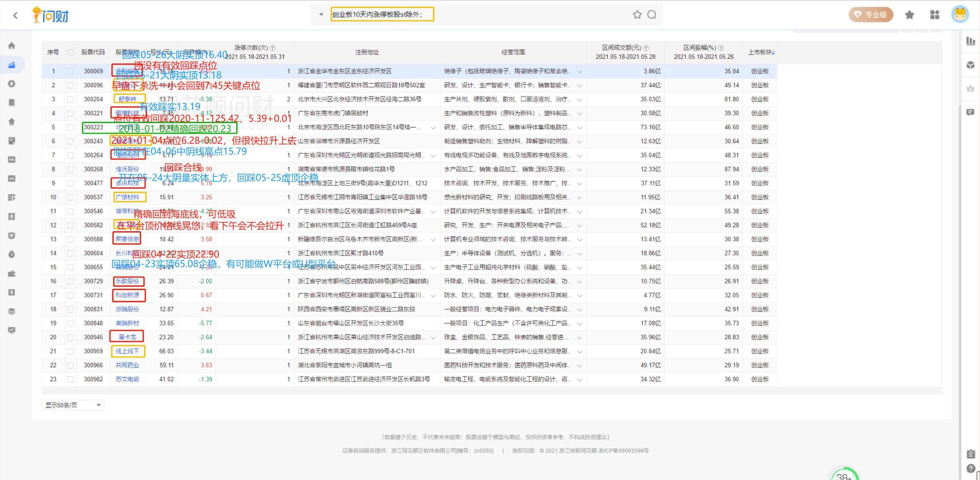This screenshot has height=480, width=980.
Task: Open stock link 舒泰神
Action: (128, 99)
